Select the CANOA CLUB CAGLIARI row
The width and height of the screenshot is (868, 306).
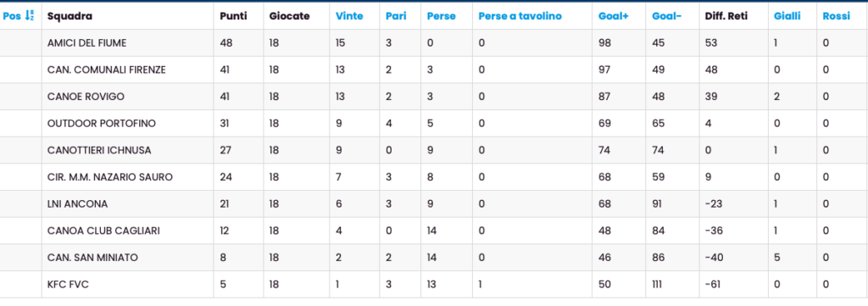434,231
